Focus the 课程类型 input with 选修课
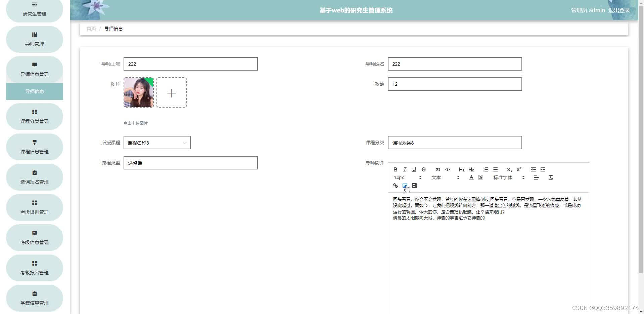The height and width of the screenshot is (314, 644). (x=190, y=163)
